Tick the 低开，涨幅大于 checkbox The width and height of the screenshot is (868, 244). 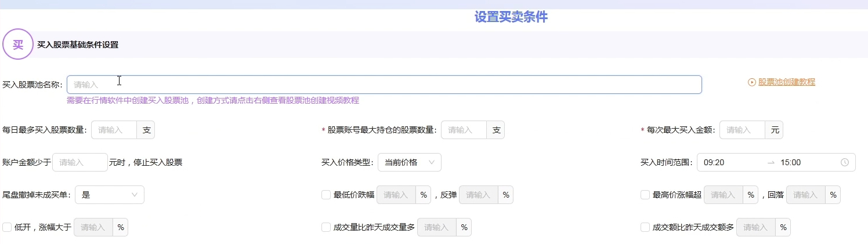(7, 227)
